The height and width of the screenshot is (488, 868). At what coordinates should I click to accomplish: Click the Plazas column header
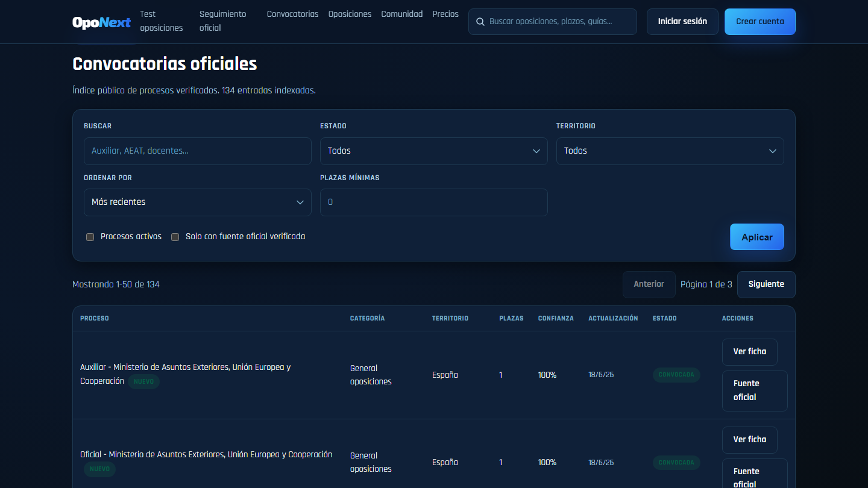511,318
